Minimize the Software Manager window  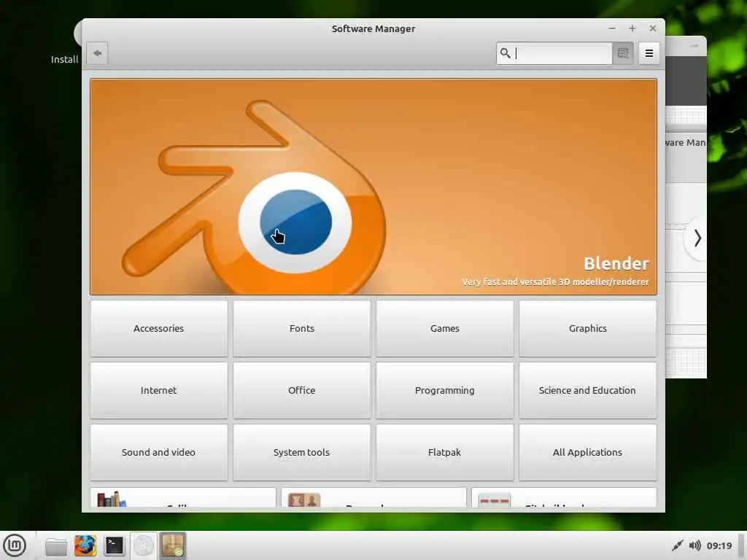(x=612, y=28)
